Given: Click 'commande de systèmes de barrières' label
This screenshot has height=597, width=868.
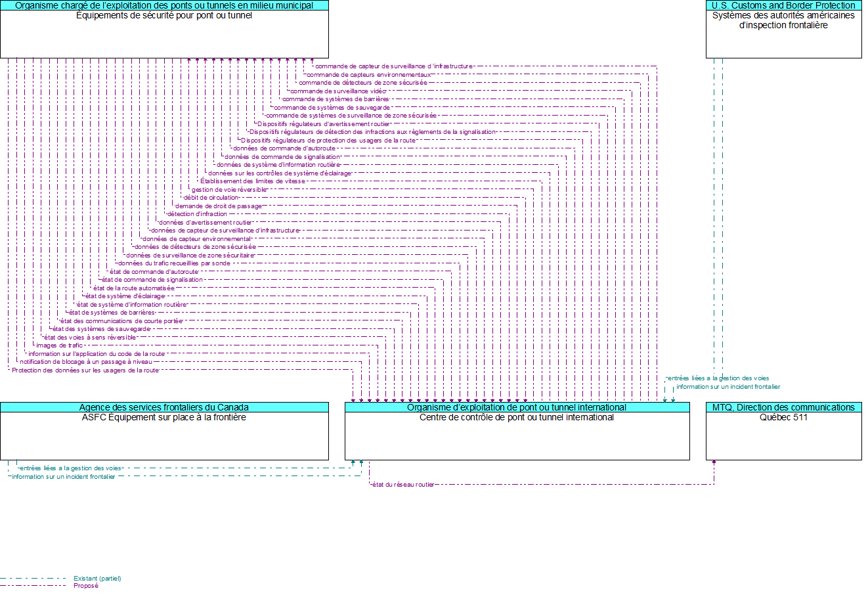Looking at the screenshot, I should pyautogui.click(x=336, y=99).
